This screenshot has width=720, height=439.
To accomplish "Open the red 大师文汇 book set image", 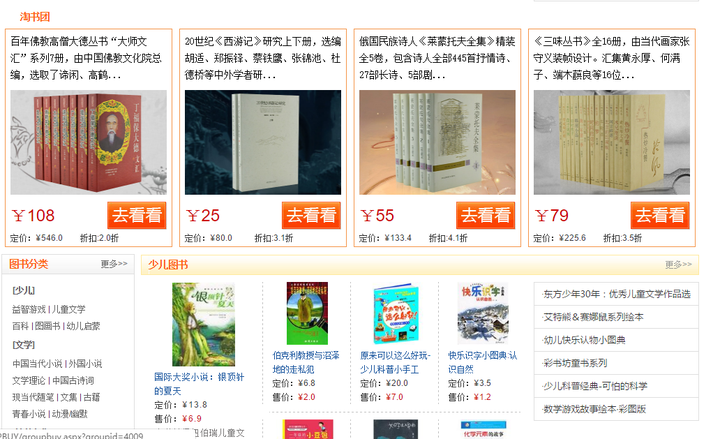I will click(89, 142).
